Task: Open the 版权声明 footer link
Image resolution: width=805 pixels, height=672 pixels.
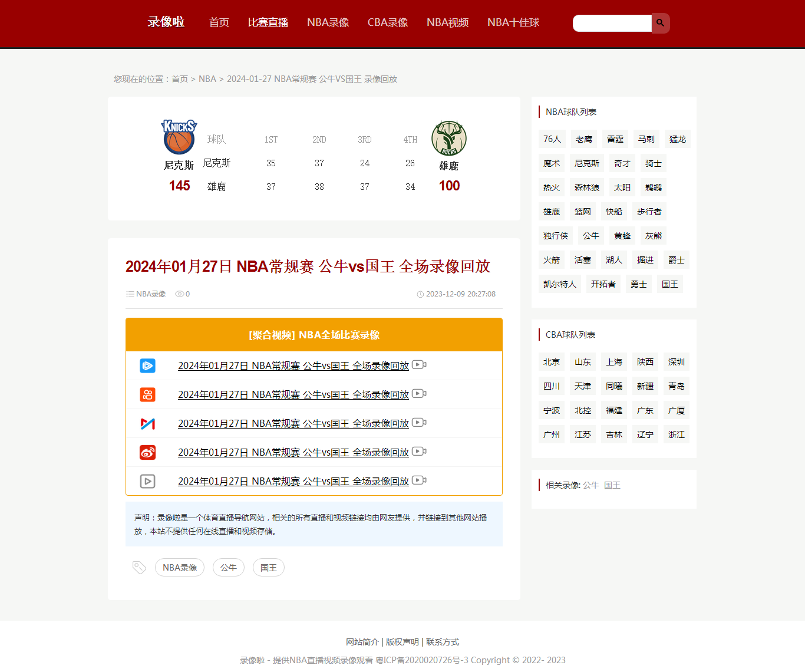Action: tap(402, 642)
